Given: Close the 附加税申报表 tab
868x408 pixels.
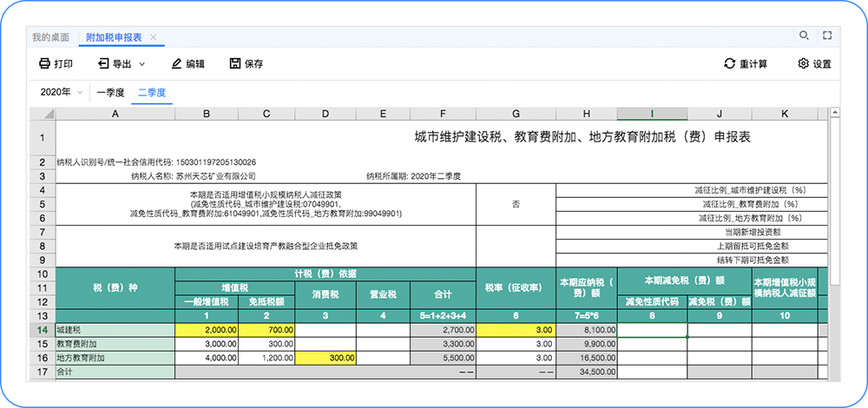Looking at the screenshot, I should click(153, 37).
